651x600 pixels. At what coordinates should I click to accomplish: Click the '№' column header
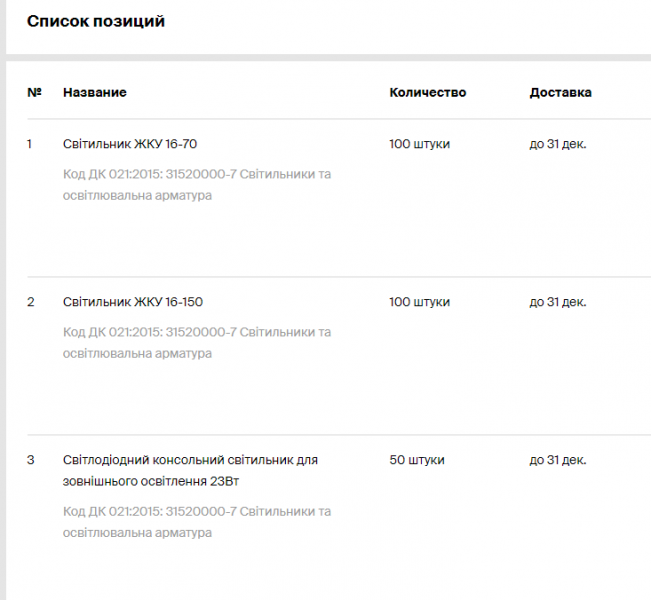click(34, 92)
